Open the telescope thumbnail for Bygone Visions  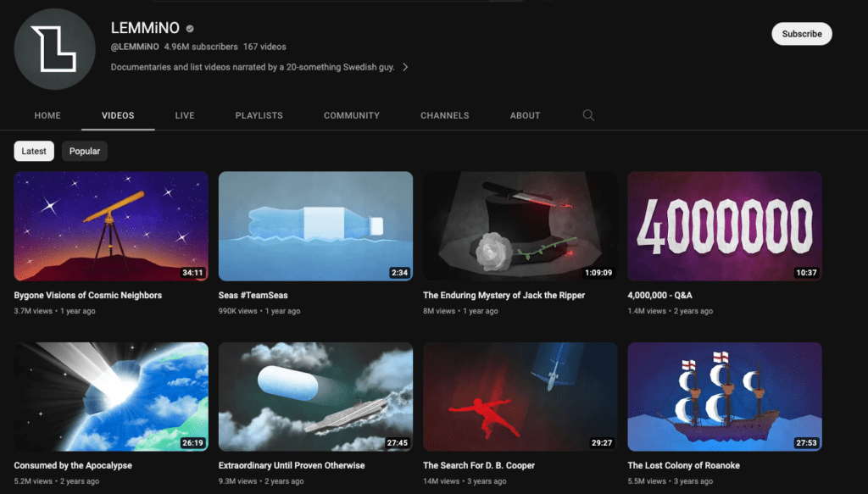(111, 226)
